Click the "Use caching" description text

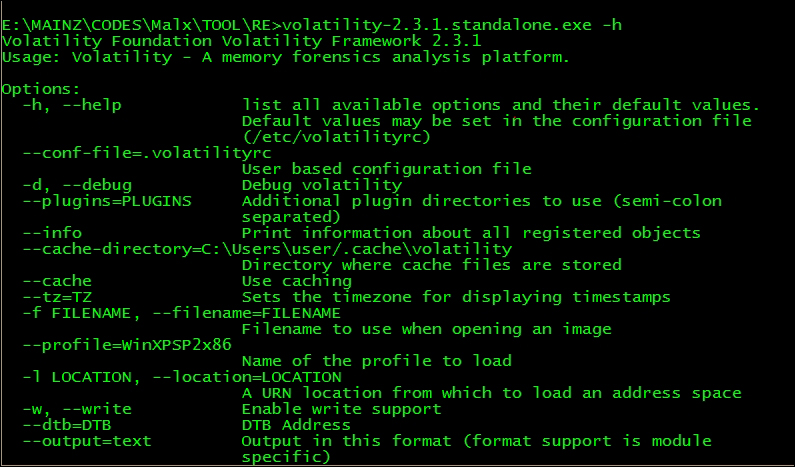pos(296,280)
